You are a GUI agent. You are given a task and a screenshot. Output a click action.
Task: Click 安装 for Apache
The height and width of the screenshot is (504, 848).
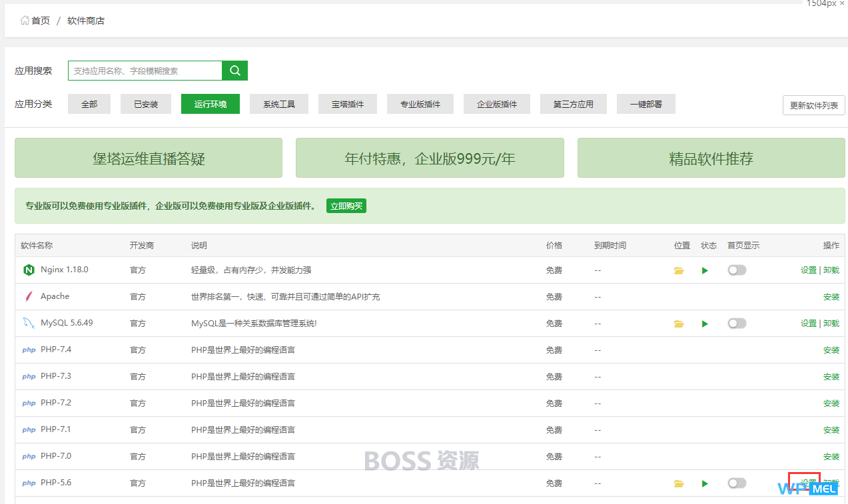click(831, 297)
